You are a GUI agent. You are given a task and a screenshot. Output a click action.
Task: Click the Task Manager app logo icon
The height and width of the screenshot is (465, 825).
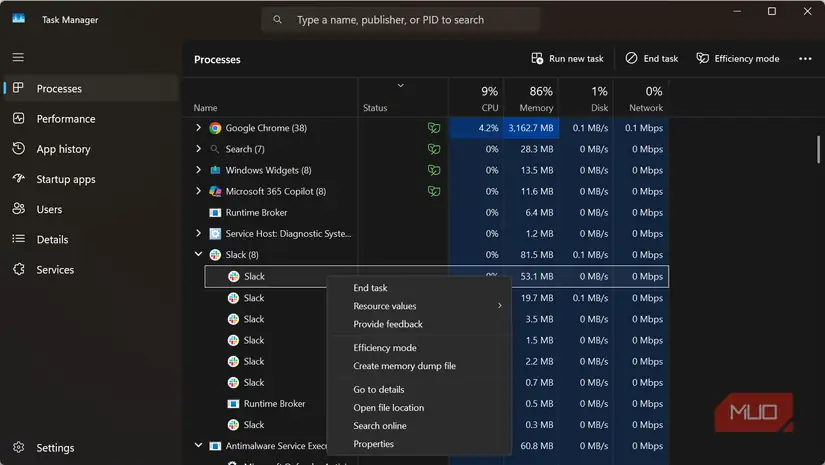(x=18, y=19)
